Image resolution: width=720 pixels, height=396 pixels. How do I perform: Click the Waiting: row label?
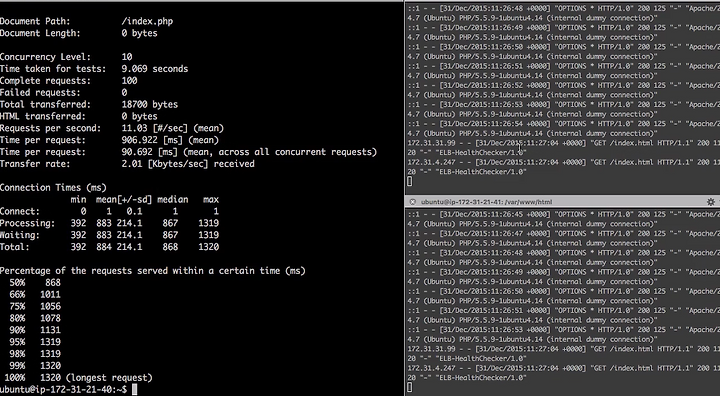(x=20, y=235)
